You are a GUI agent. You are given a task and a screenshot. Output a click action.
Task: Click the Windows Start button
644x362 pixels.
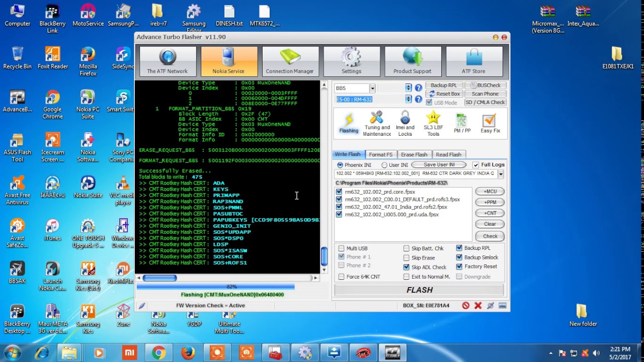click(12, 352)
